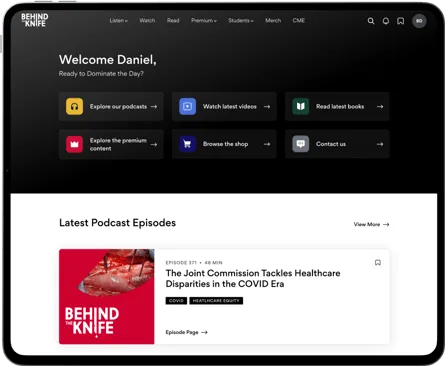445x366 pixels.
Task: Click the green open book icon
Action: (301, 107)
